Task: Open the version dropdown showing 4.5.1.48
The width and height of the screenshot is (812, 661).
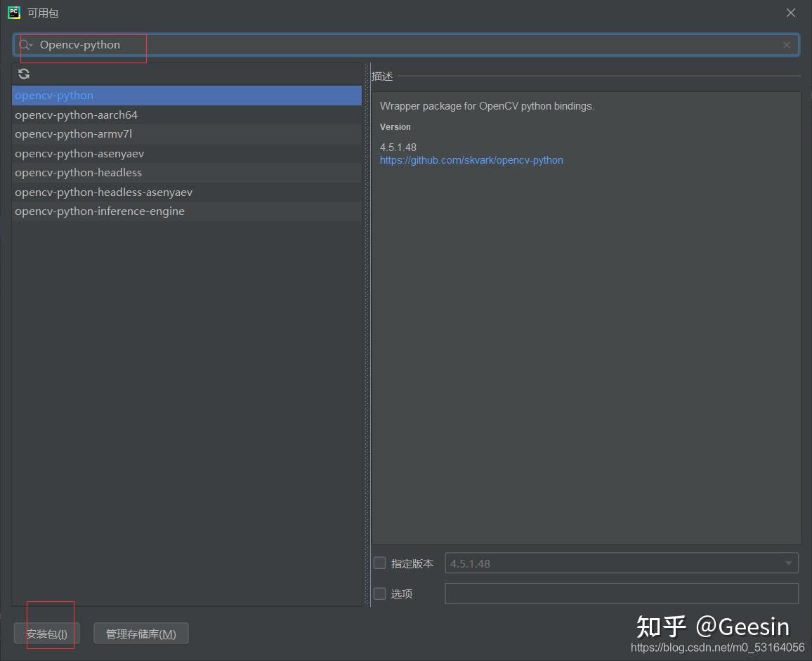Action: click(x=787, y=563)
